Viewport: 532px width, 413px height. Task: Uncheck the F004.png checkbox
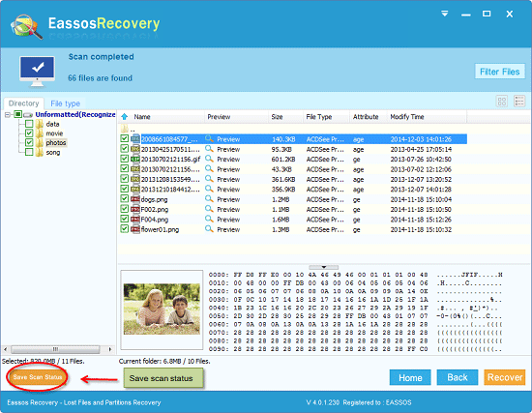[x=124, y=220]
